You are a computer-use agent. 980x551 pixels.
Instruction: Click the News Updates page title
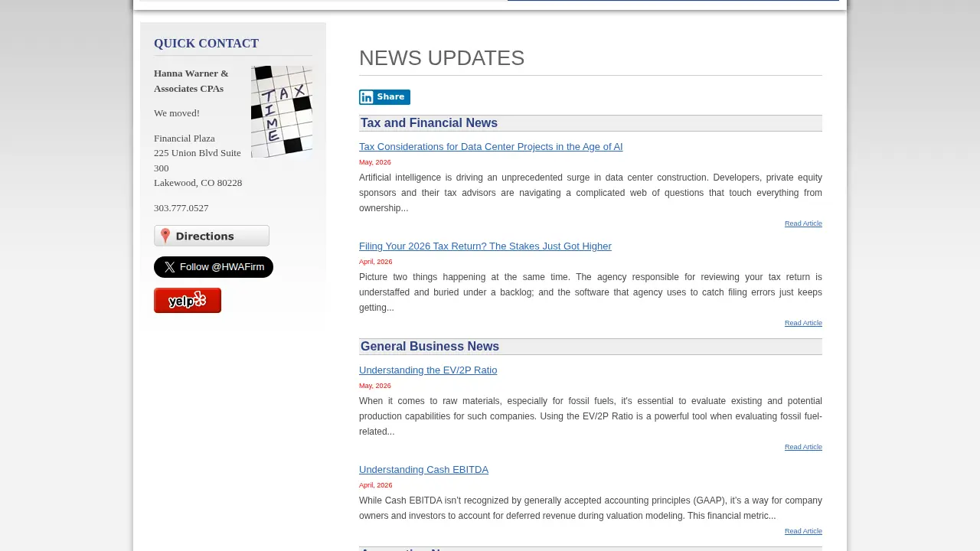[x=442, y=58]
